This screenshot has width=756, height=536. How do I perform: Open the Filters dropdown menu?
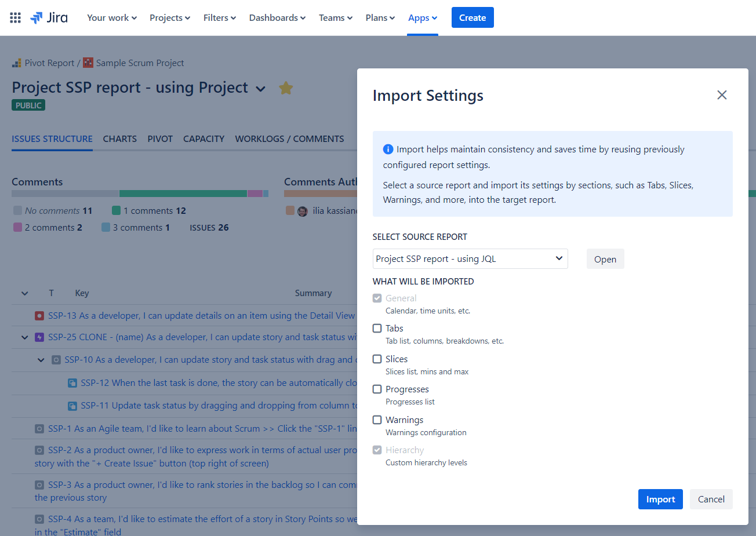tap(220, 18)
